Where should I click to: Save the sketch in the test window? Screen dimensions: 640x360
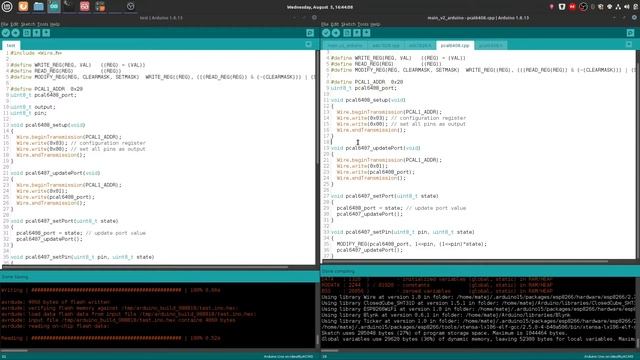46,33
